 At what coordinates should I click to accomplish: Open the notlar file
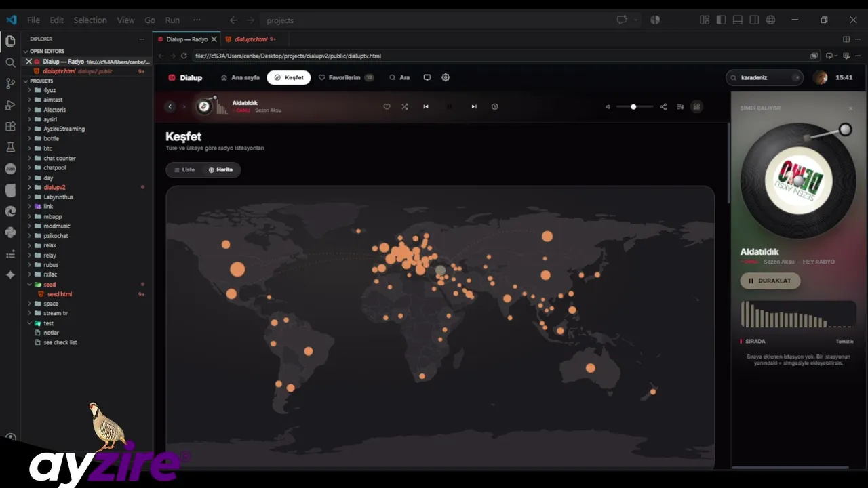(87, 333)
